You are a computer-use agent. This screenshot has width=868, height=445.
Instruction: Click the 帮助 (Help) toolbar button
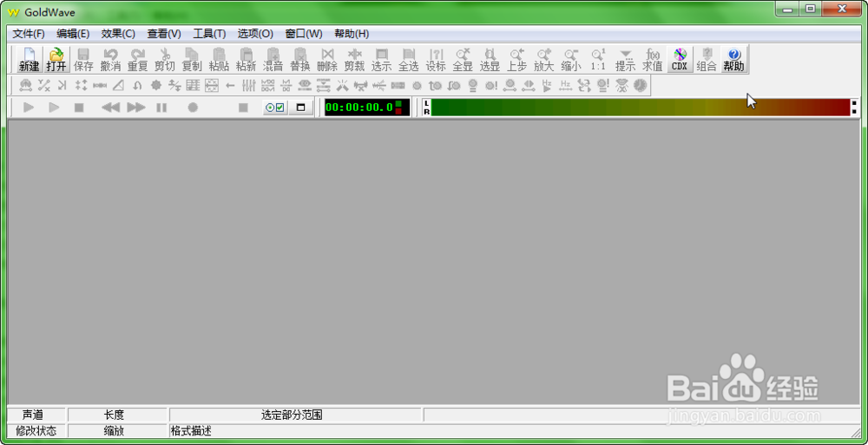tap(734, 60)
